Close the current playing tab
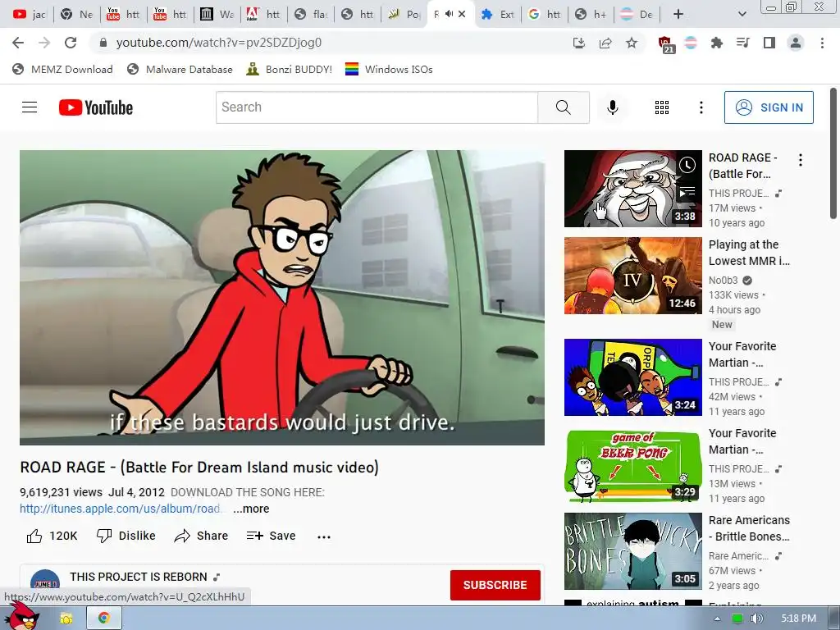840x630 pixels. point(462,15)
